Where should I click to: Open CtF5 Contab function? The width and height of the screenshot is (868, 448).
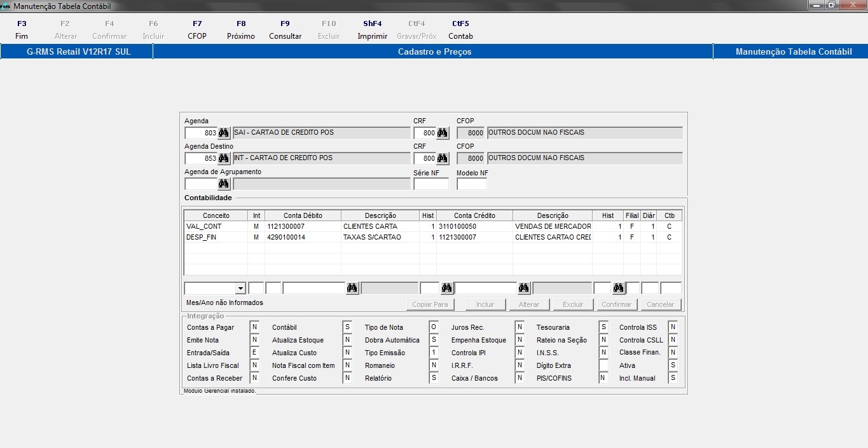461,30
